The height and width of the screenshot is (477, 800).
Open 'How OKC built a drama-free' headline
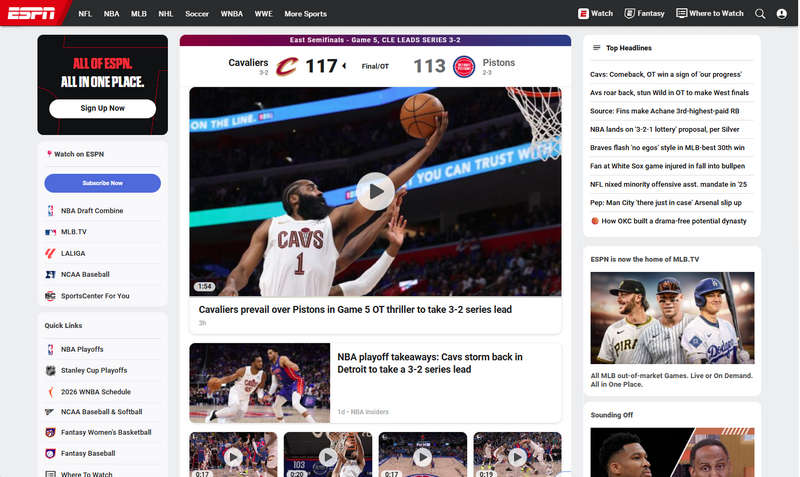673,221
